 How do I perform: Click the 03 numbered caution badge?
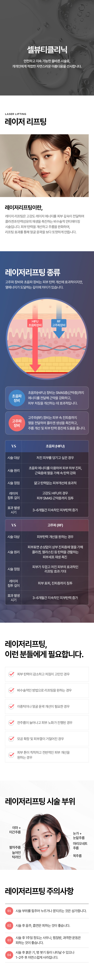9,940
